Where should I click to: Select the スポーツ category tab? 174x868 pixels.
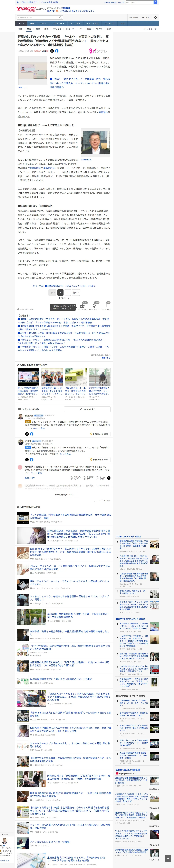[70, 29]
